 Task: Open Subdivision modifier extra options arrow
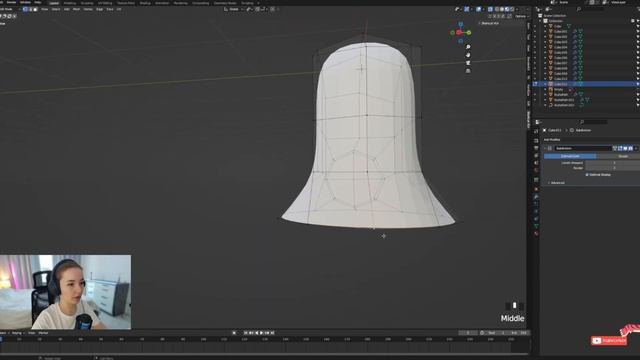pyautogui.click(x=636, y=148)
